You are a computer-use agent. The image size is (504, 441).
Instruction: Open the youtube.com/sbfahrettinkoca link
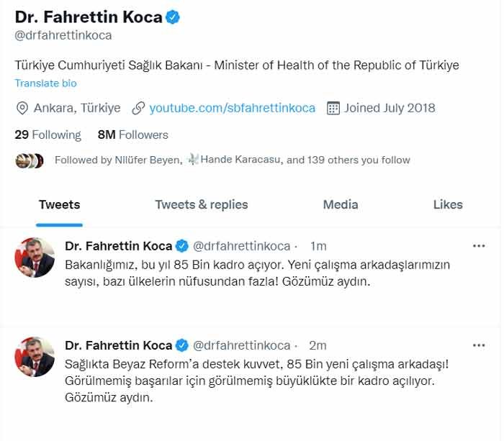click(232, 109)
